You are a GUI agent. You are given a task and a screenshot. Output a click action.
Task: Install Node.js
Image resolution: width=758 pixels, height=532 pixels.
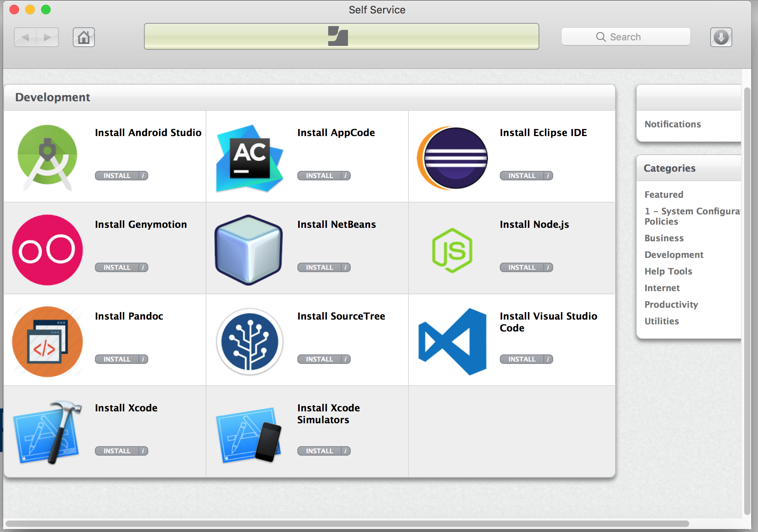522,267
